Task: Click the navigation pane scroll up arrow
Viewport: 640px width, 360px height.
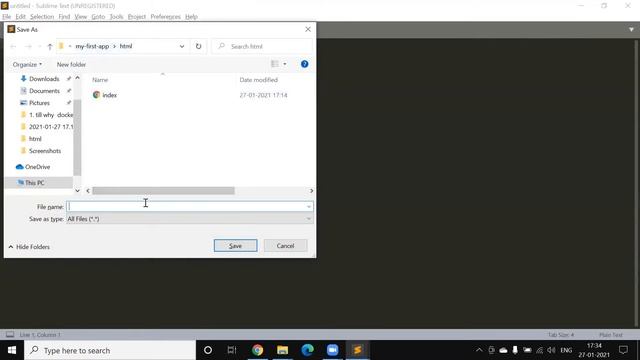Action: tap(77, 78)
